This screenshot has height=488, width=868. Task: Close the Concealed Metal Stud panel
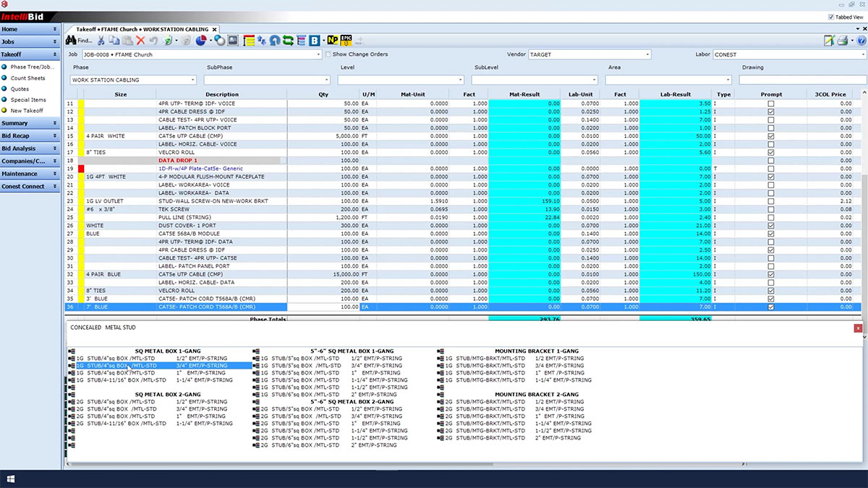pyautogui.click(x=858, y=328)
